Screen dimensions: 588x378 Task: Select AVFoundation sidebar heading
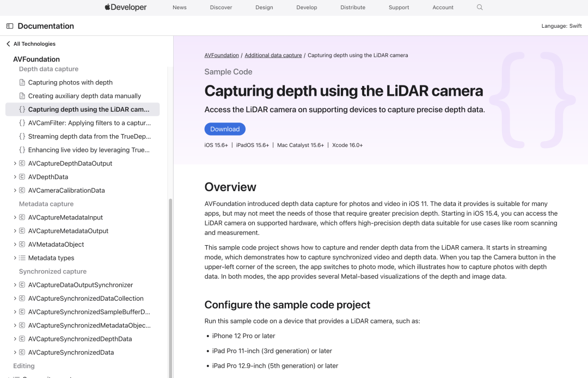pos(36,59)
